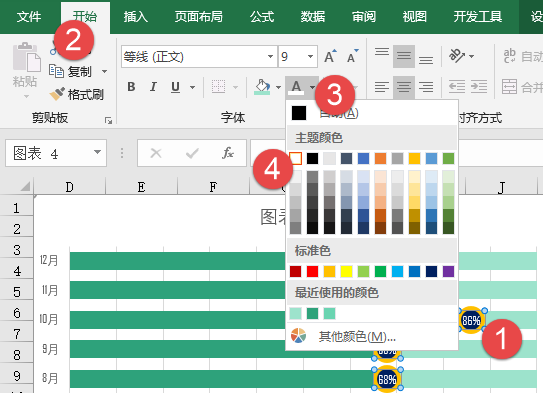This screenshot has width=543, height=393.
Task: Click the Select All corner triangle
Action: [24, 187]
